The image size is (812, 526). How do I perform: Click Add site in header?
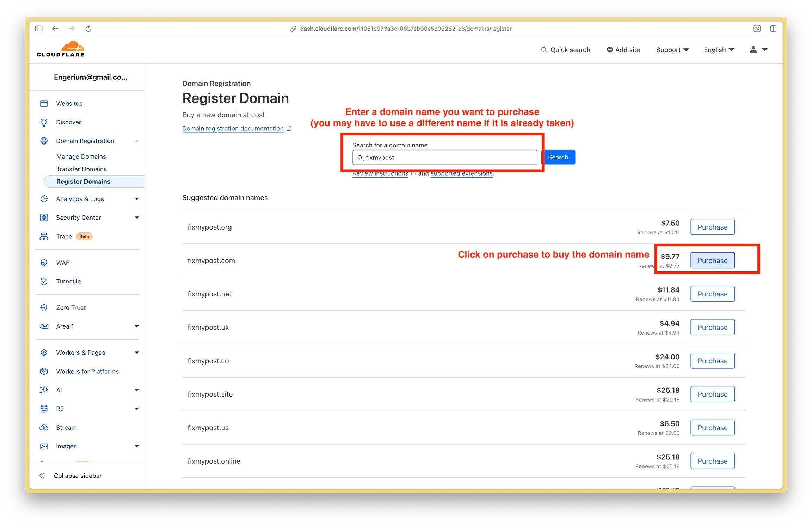click(623, 50)
